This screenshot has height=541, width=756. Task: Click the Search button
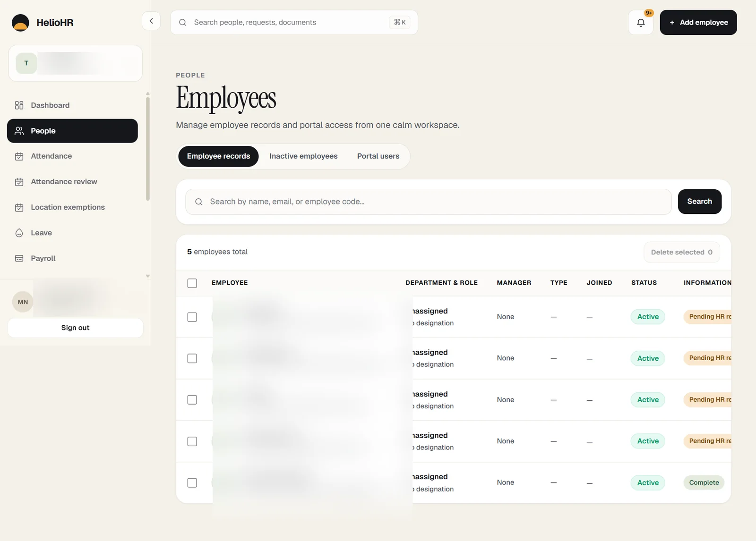tap(700, 202)
